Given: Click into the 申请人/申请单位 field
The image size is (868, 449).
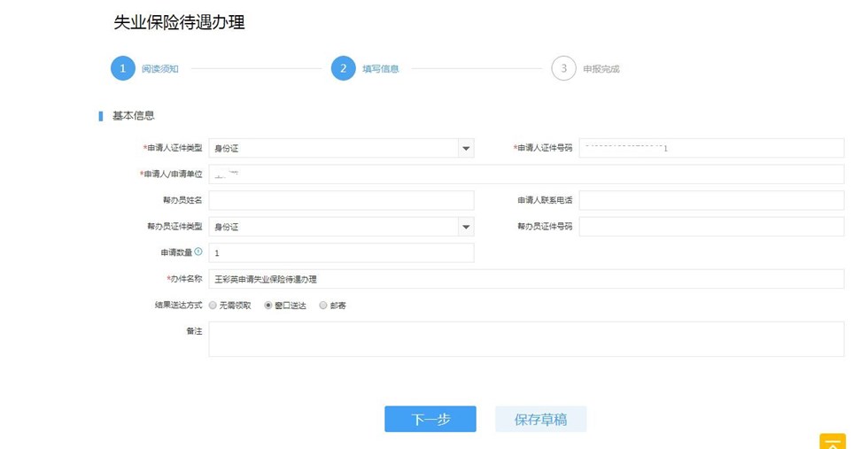Looking at the screenshot, I should click(526, 174).
